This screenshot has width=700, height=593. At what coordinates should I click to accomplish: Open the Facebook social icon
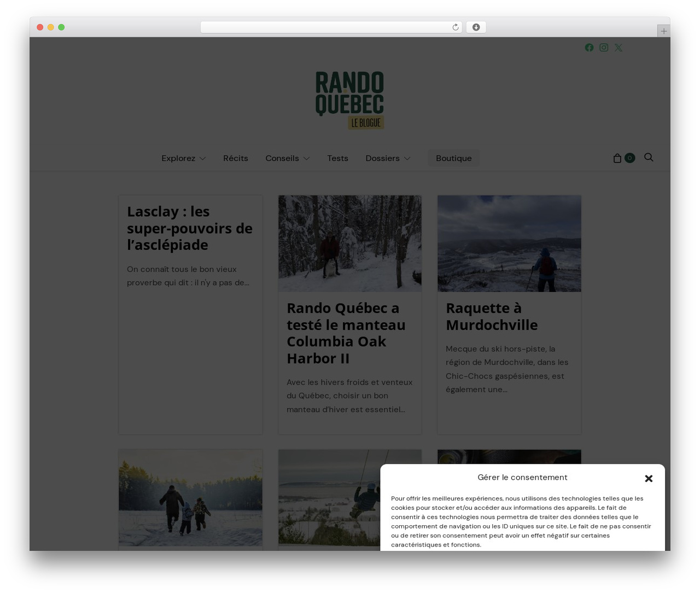click(x=589, y=48)
